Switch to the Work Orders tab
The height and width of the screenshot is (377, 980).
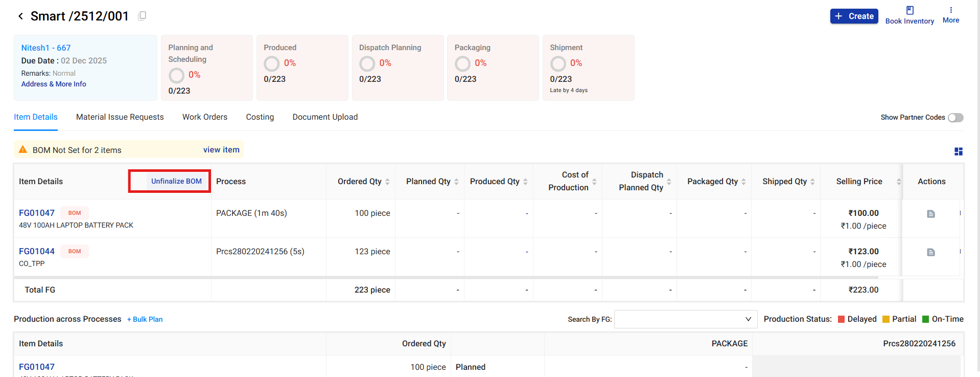pyautogui.click(x=204, y=117)
